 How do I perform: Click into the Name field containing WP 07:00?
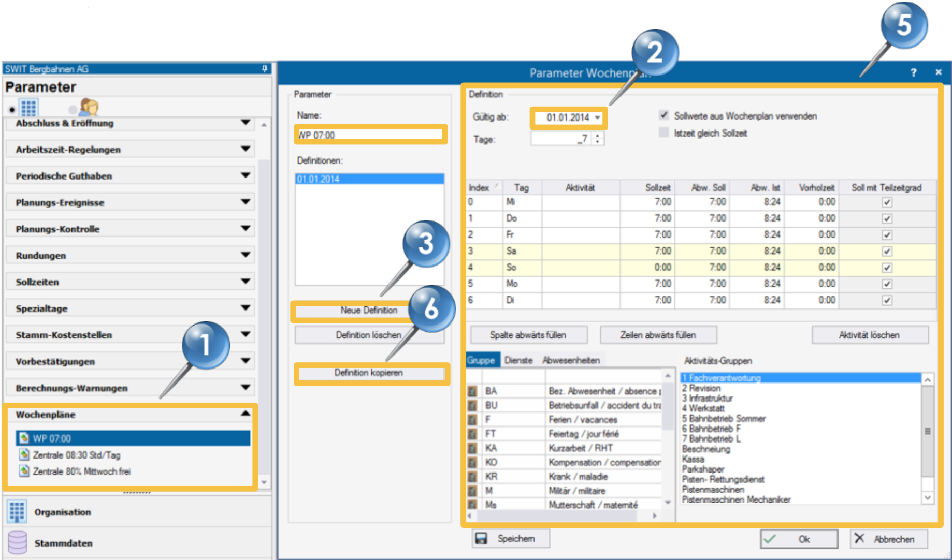(370, 135)
